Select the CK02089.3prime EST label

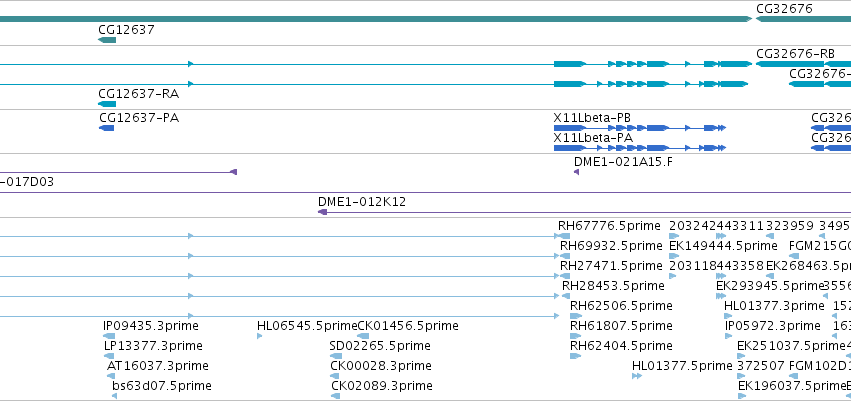(382, 385)
